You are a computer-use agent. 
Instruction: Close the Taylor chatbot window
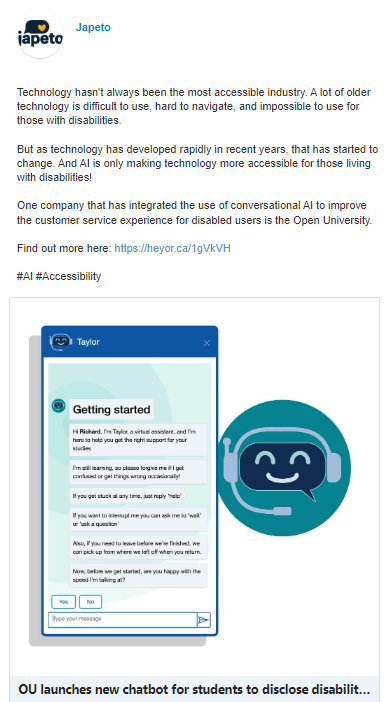206,343
